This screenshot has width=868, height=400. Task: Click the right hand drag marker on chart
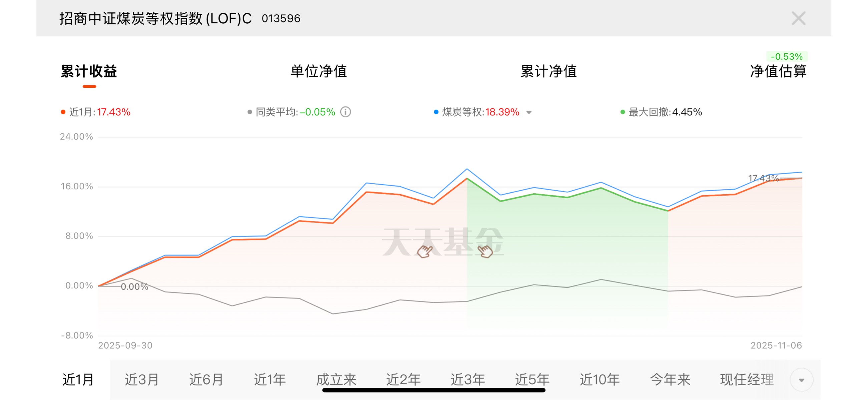point(485,251)
